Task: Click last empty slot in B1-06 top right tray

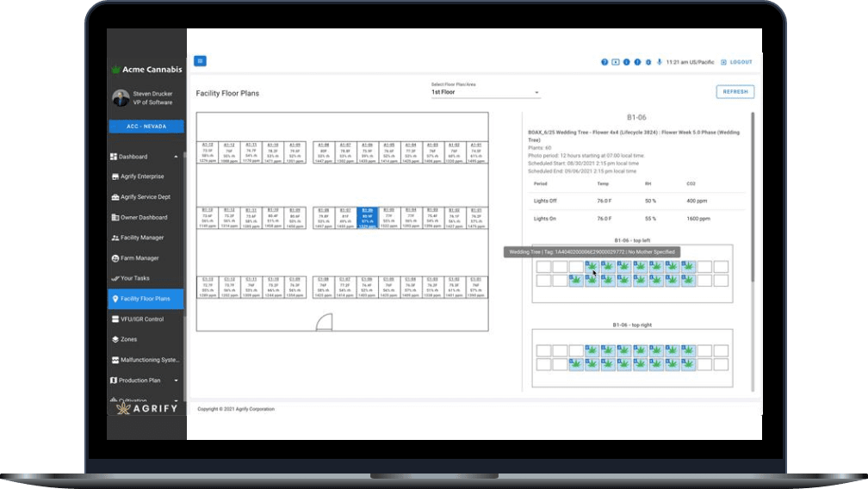Action: 721,364
